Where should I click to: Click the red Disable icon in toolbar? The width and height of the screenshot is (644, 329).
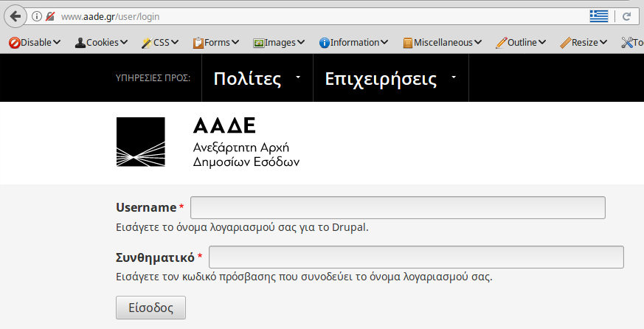(x=14, y=43)
